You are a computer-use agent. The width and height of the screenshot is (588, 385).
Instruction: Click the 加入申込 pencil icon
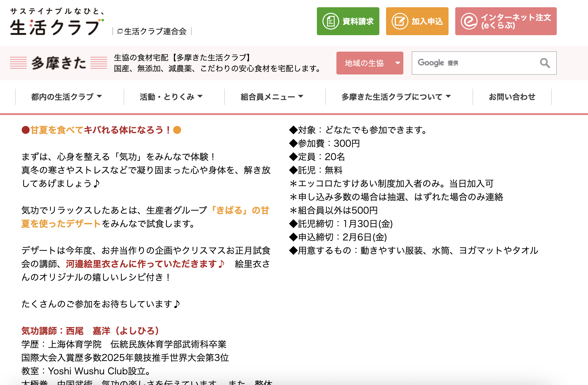(x=400, y=21)
